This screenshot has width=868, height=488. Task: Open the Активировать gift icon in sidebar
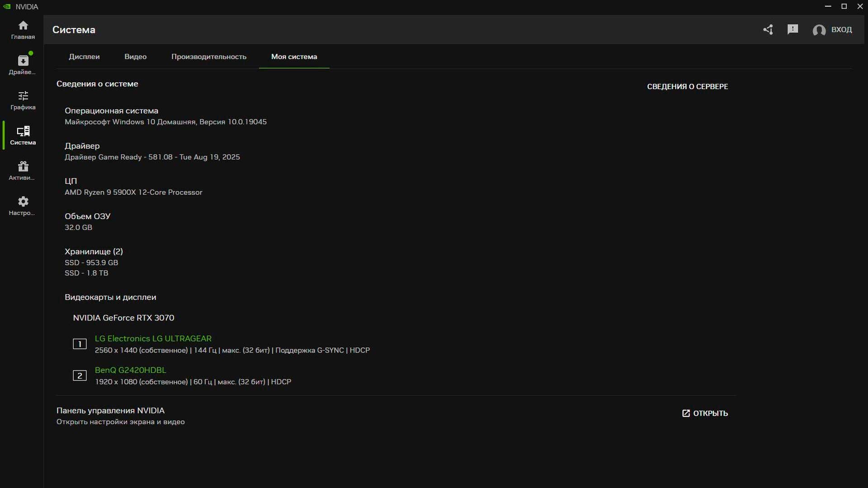[x=22, y=169]
